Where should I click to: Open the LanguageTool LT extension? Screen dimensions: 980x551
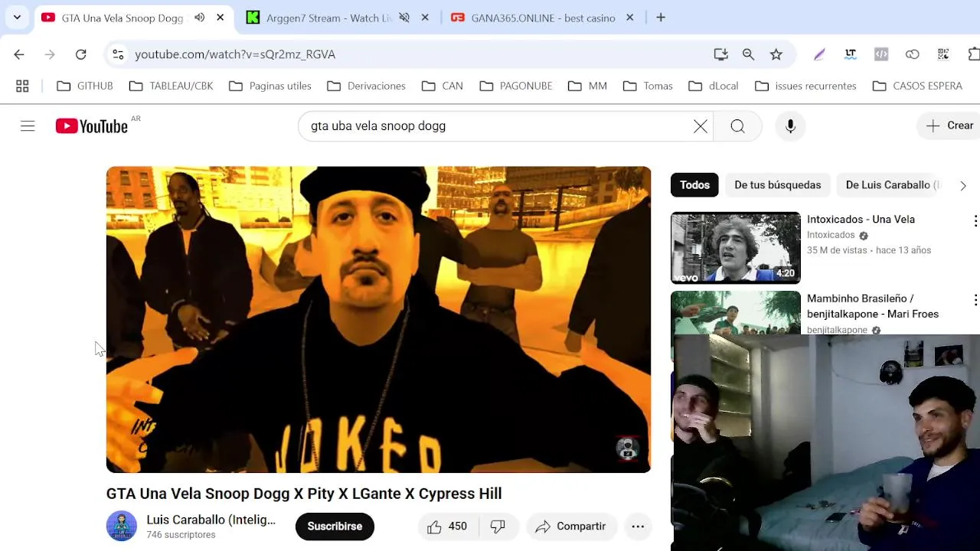pyautogui.click(x=850, y=54)
